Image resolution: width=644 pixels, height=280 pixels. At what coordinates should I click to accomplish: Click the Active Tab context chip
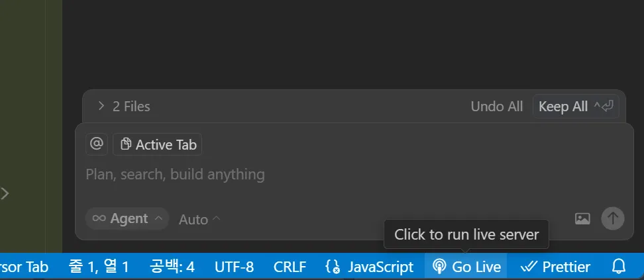point(158,144)
